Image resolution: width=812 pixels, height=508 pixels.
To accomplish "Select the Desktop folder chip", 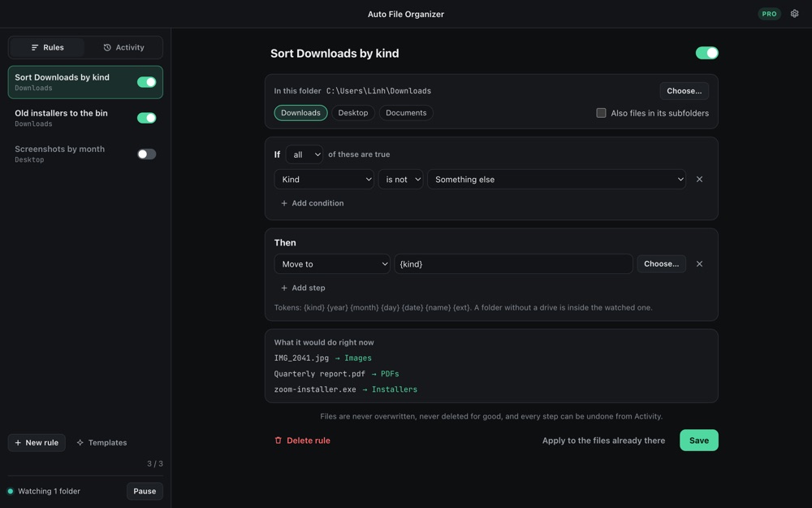I will (353, 113).
